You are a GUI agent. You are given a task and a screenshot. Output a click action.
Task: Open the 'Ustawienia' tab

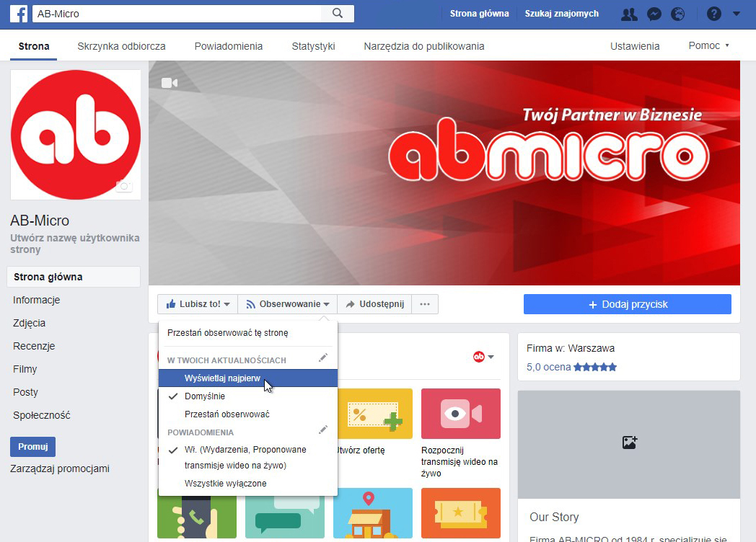635,46
